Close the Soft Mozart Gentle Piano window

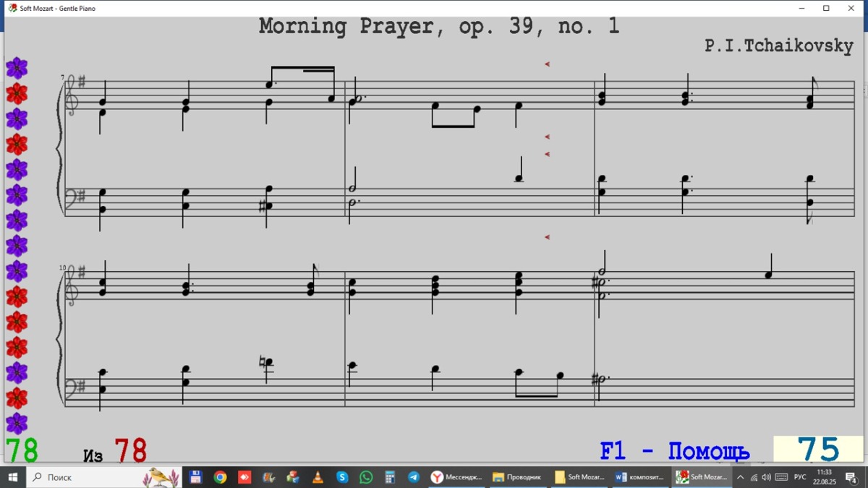click(x=851, y=9)
